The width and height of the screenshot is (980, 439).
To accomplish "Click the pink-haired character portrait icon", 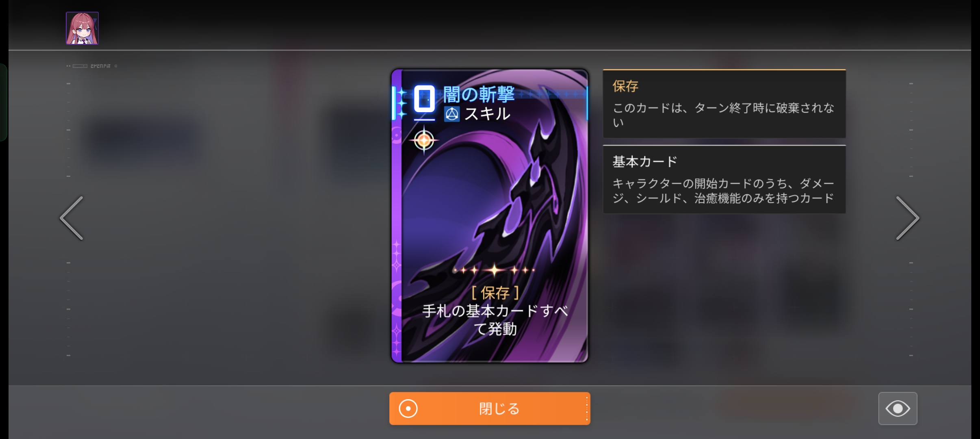I will pos(82,28).
